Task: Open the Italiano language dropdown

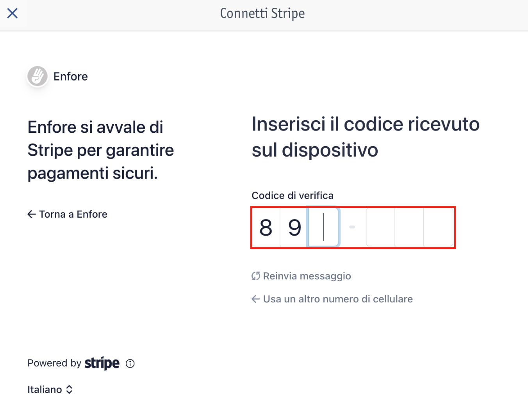Action: point(50,390)
